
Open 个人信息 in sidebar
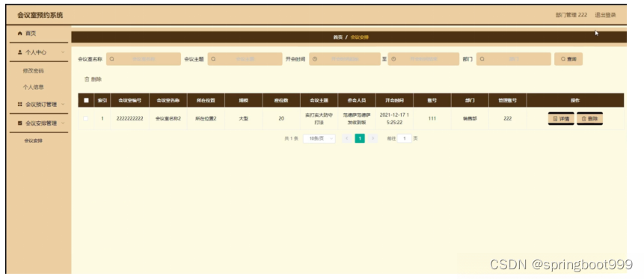(x=33, y=87)
